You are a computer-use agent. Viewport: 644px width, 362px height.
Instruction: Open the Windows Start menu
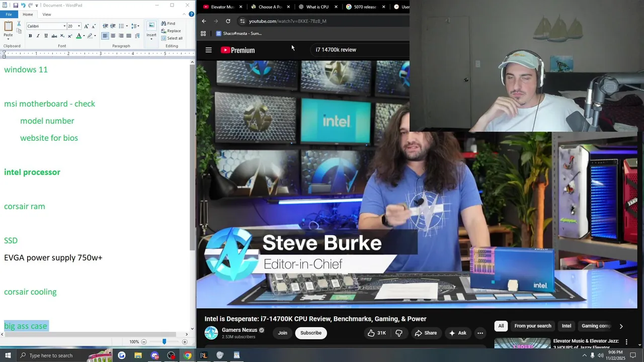(8, 355)
